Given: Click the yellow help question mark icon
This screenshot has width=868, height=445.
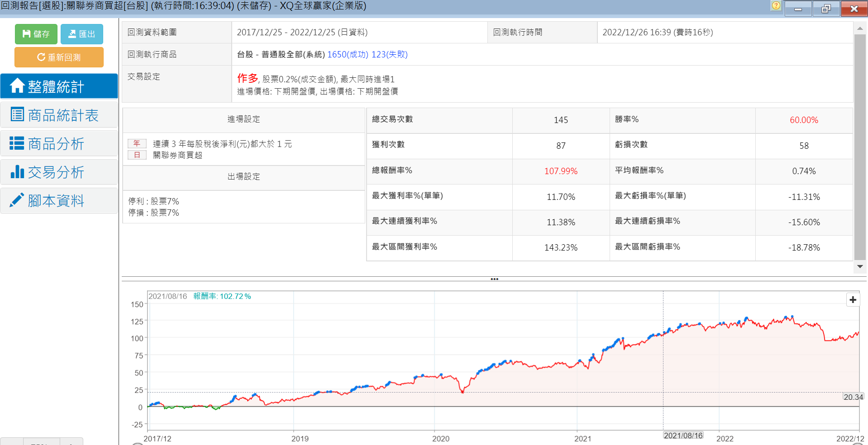Looking at the screenshot, I should pyautogui.click(x=776, y=6).
